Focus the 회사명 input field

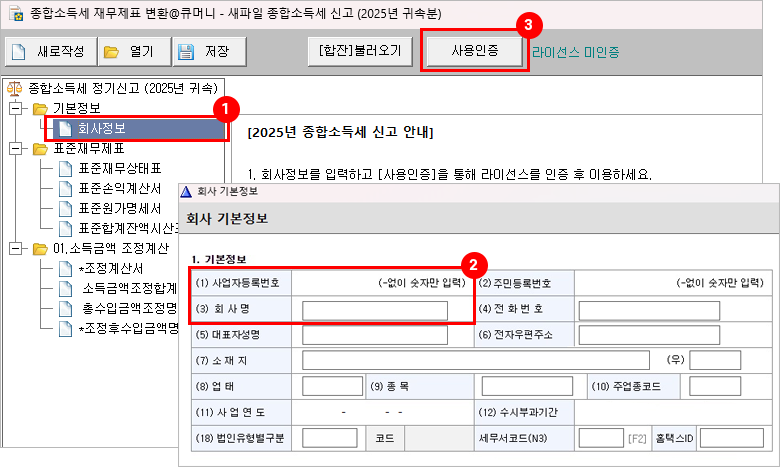coord(375,310)
